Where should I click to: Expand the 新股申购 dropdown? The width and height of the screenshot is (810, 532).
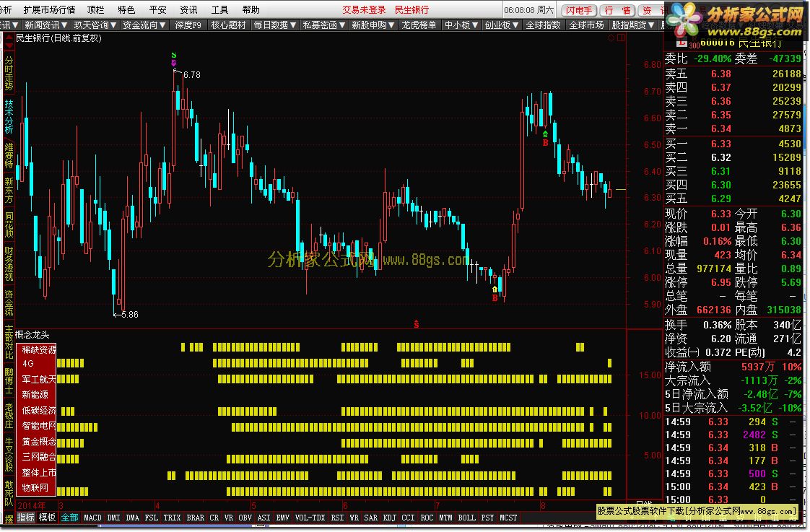coord(373,25)
